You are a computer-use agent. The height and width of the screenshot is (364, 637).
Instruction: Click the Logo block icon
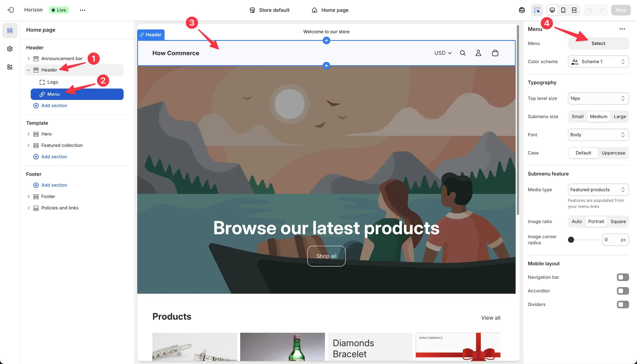click(42, 82)
